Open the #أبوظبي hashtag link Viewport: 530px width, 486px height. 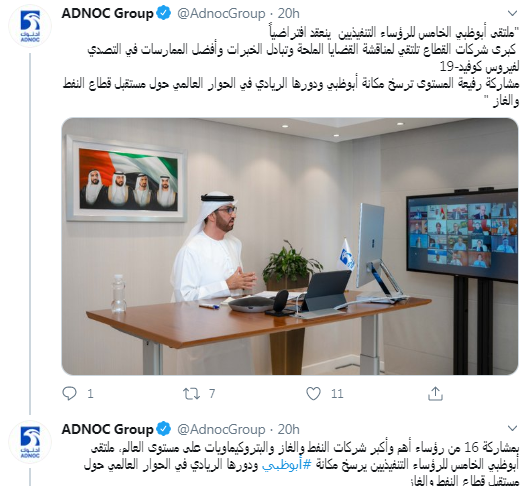point(287,465)
